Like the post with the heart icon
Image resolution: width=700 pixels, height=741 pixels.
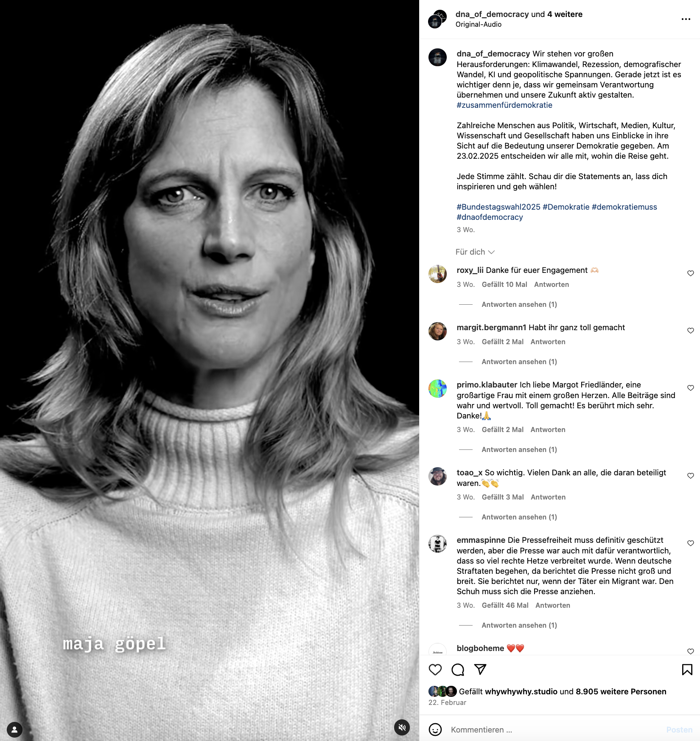(x=435, y=670)
